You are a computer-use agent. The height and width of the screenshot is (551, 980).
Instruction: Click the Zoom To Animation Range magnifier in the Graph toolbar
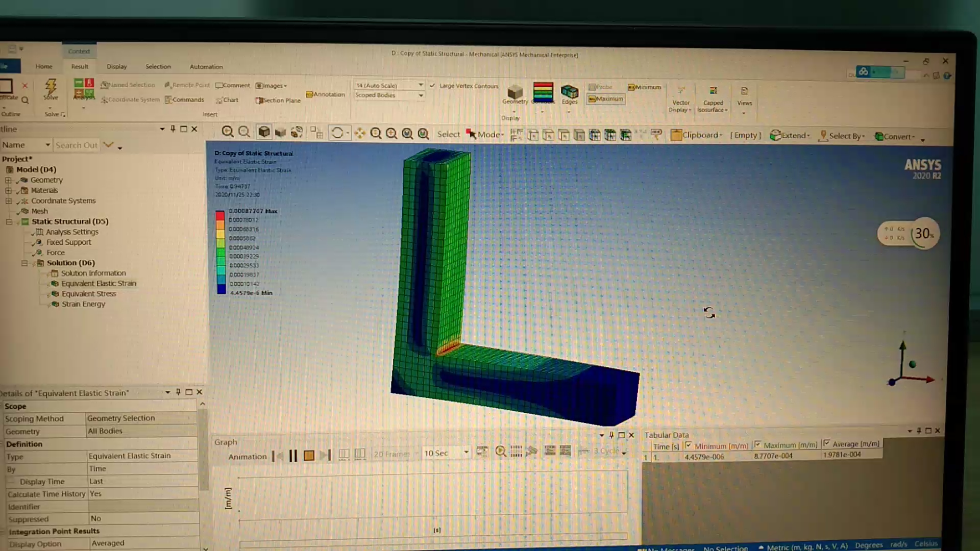click(x=501, y=452)
